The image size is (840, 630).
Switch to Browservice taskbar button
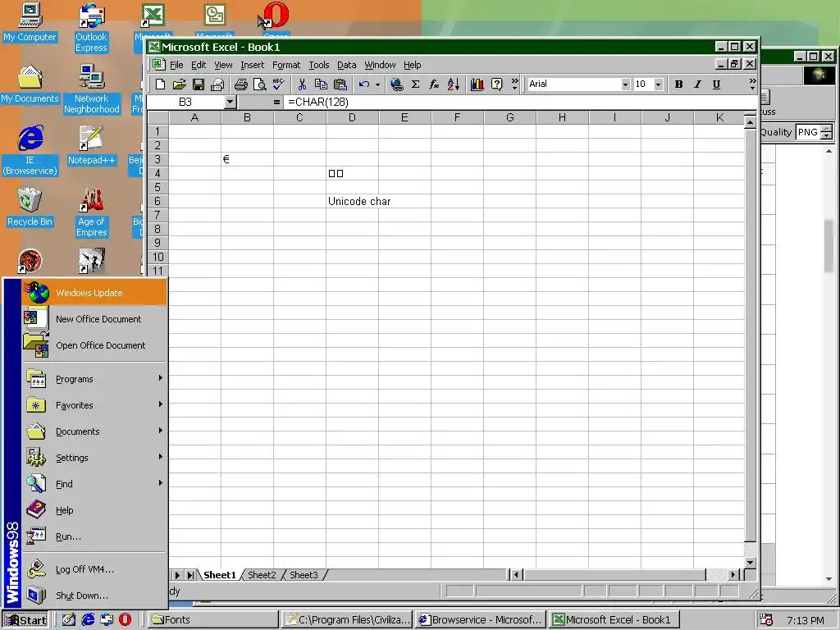(481, 620)
